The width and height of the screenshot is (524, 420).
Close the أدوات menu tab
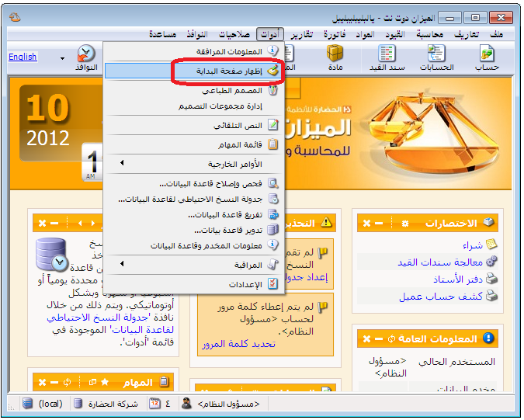click(x=270, y=34)
